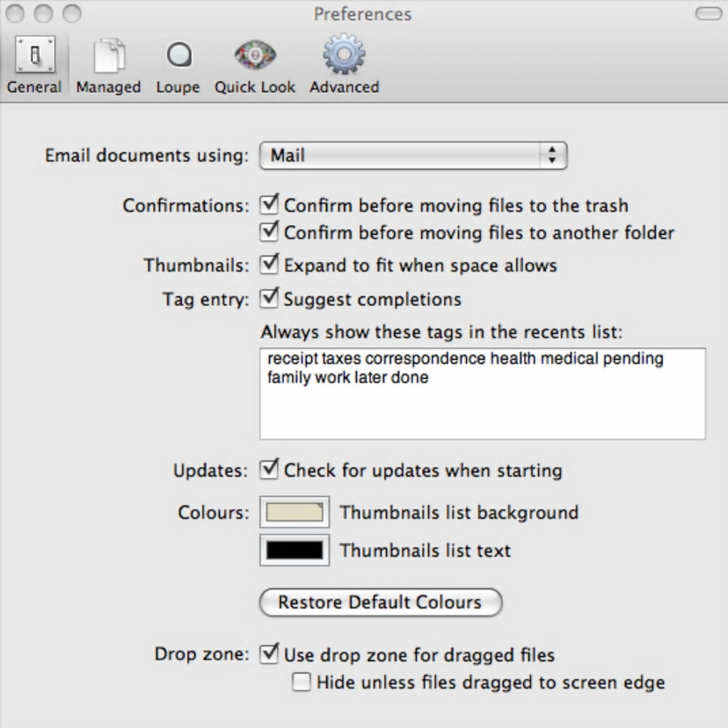Click Restore Default Colours button
This screenshot has height=728, width=728.
380,602
